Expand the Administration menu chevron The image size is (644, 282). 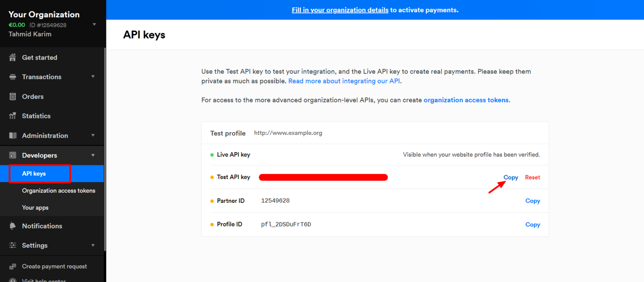(x=93, y=135)
